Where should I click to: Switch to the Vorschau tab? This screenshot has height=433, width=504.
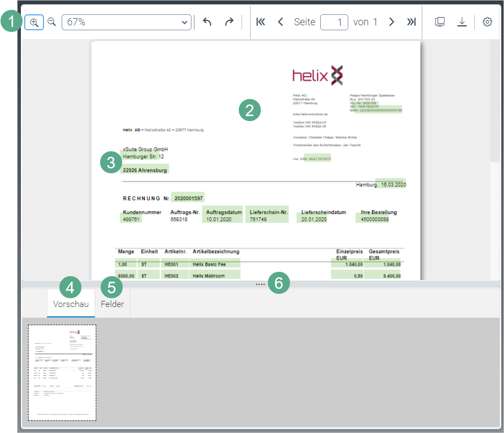click(x=71, y=304)
